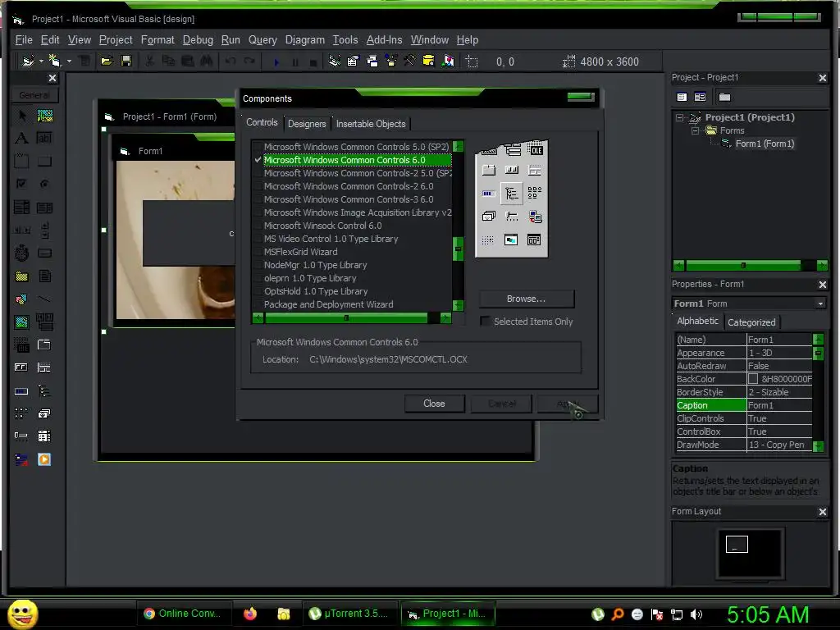
Task: Check Microsoft Windows Common Controls-2 6.0
Action: 258,186
